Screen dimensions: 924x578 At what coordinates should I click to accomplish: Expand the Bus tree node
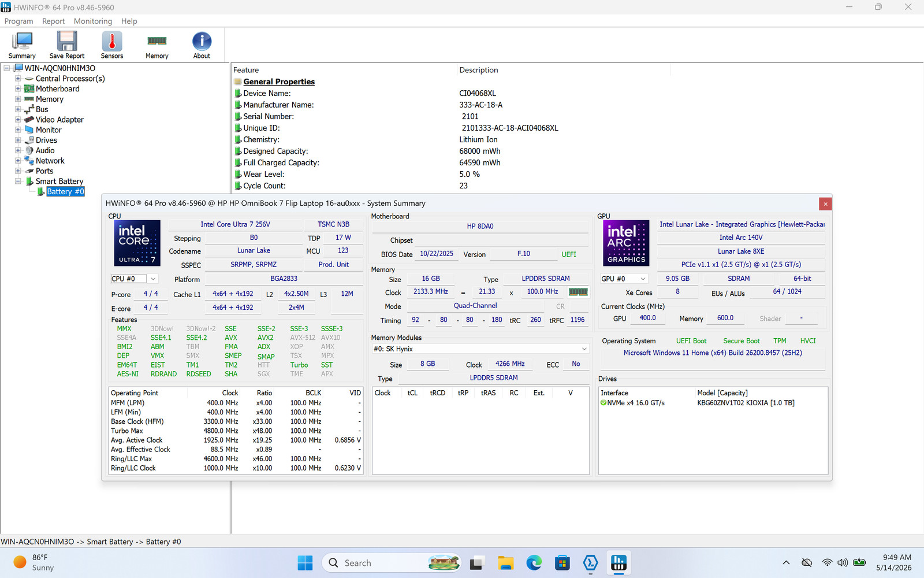pyautogui.click(x=18, y=109)
